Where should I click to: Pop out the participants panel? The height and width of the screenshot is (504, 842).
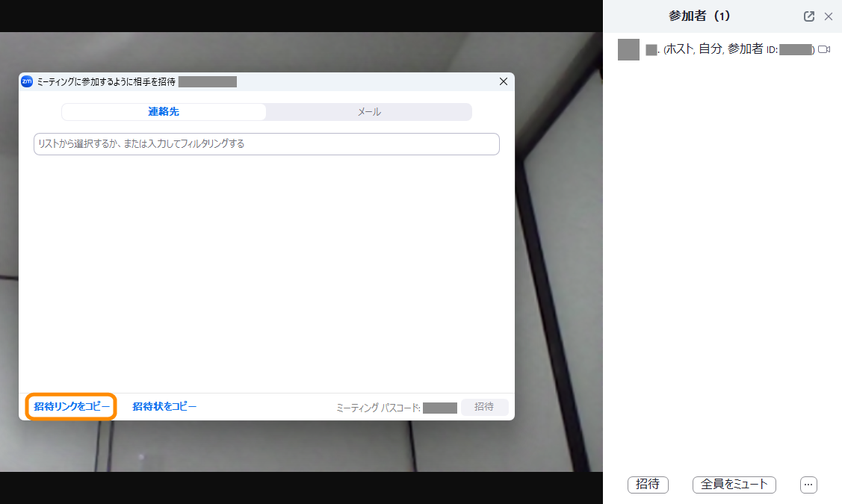(808, 16)
